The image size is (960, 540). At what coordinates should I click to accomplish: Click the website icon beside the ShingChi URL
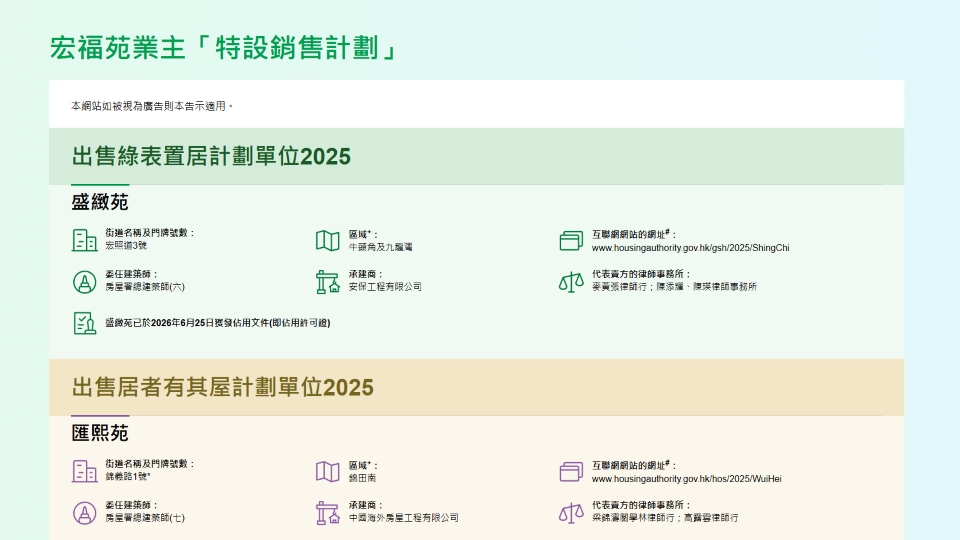click(x=571, y=241)
